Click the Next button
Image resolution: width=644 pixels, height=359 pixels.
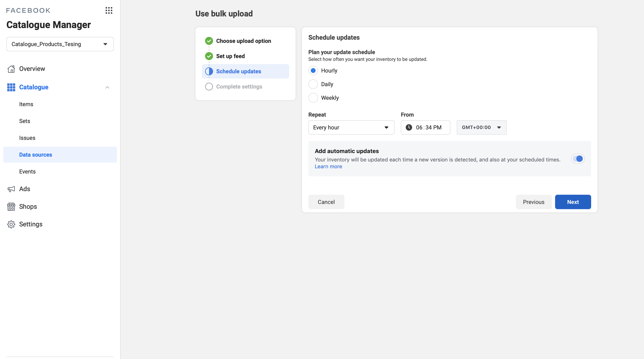[573, 202]
